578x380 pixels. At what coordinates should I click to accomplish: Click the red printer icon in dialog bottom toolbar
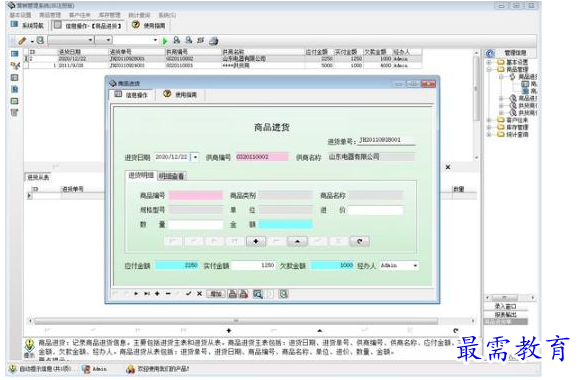243,294
